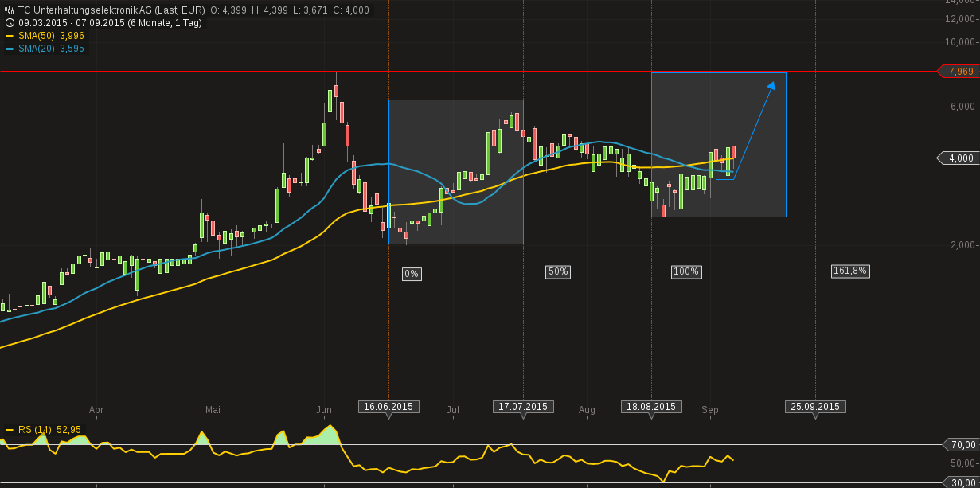This screenshot has height=488, width=980.
Task: Select the RSI(14) 52,95 indicator label
Action: coord(50,430)
